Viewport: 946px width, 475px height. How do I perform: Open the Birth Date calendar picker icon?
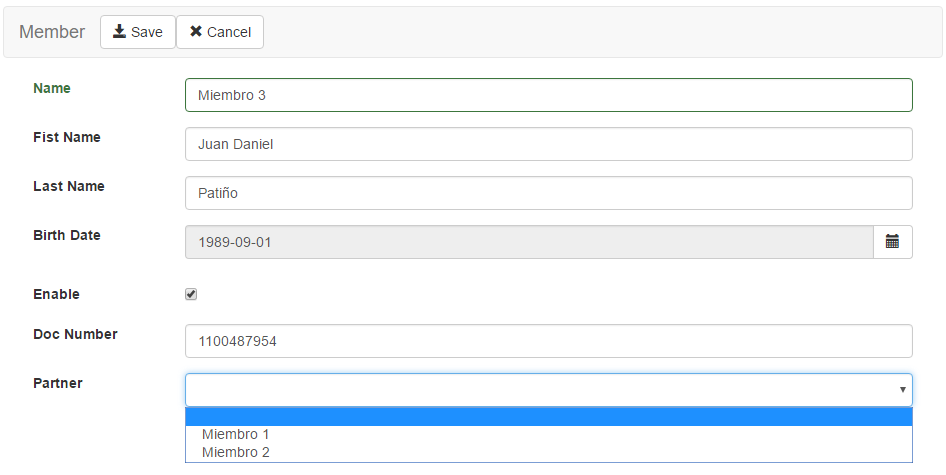892,242
